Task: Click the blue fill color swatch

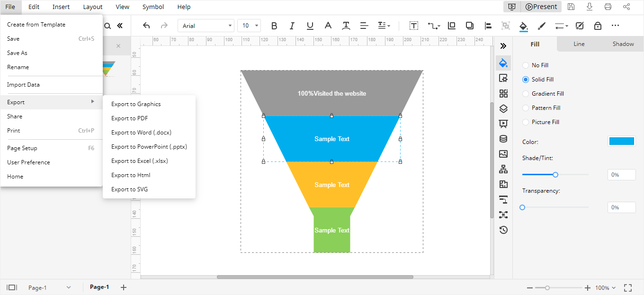Action: tap(621, 141)
